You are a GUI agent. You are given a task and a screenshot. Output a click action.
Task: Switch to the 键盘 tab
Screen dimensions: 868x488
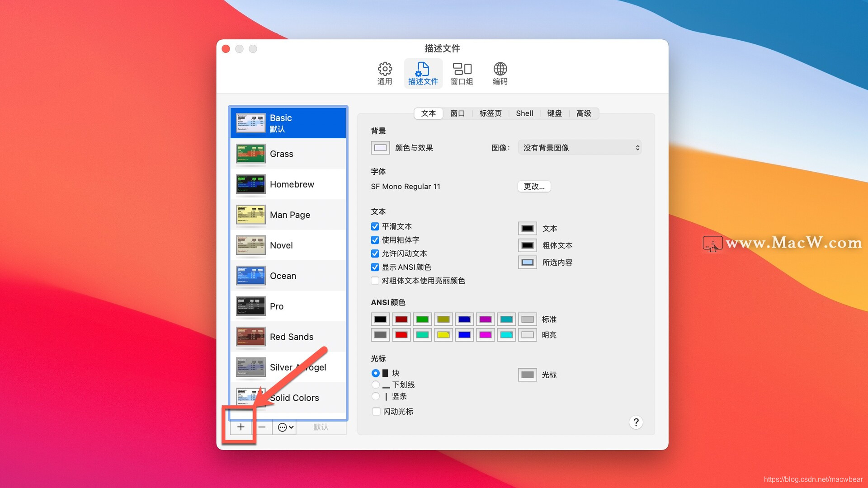pyautogui.click(x=555, y=113)
